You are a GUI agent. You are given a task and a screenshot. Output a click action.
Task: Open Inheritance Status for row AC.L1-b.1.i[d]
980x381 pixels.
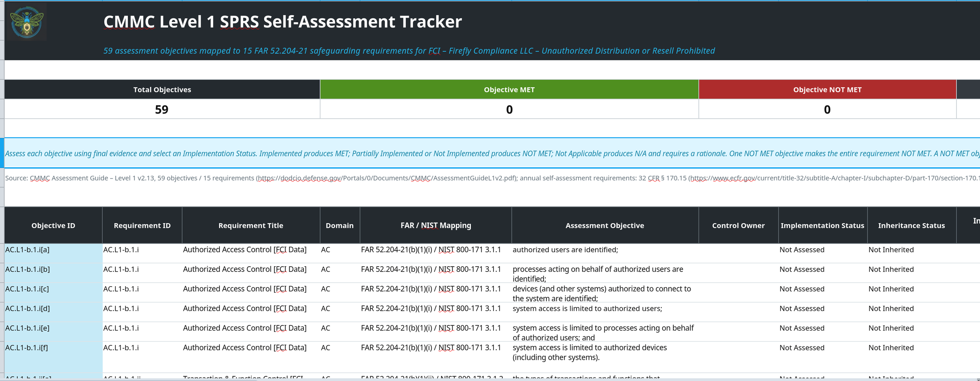point(911,312)
